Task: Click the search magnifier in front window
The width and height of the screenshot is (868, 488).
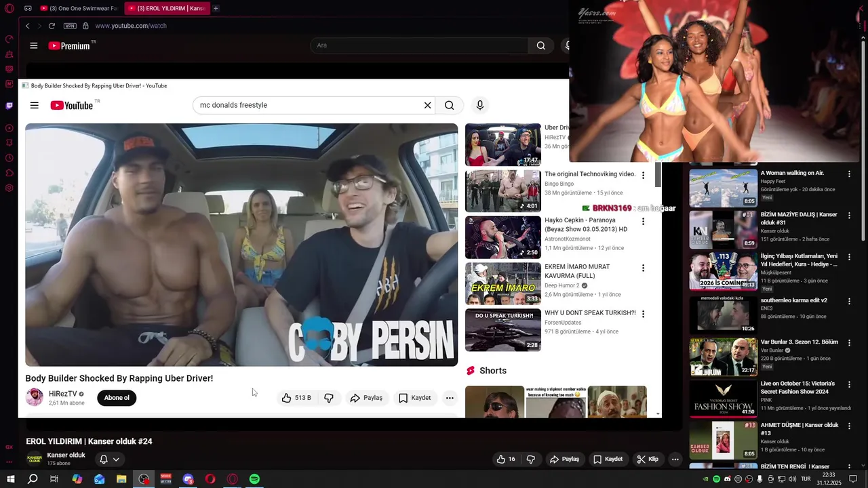Action: coord(449,105)
